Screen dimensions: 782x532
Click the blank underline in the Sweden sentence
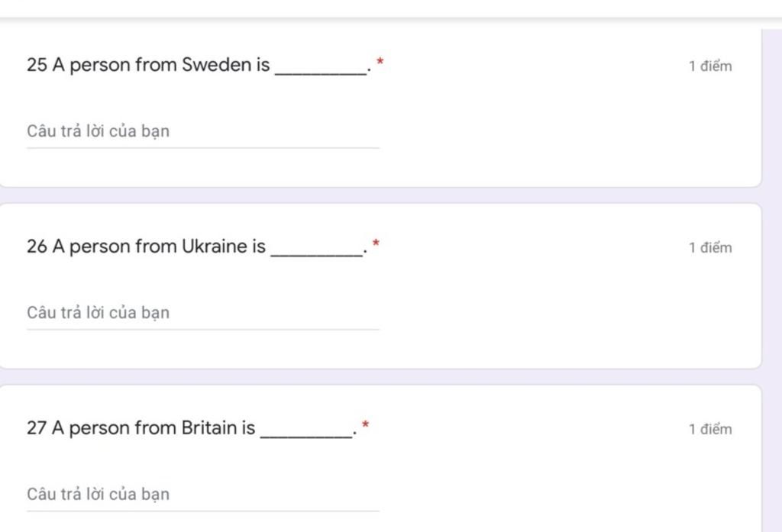(321, 74)
